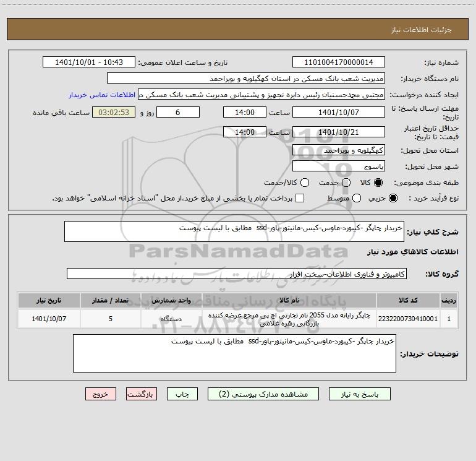Select the کالا radio button
The height and width of the screenshot is (461, 476).
point(378,183)
